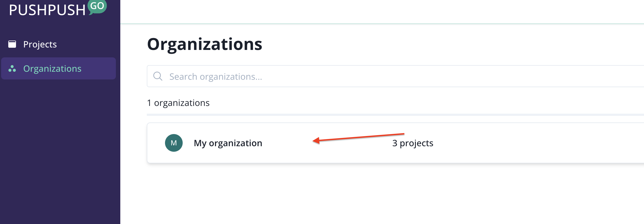Open the My organization name link

click(x=228, y=143)
